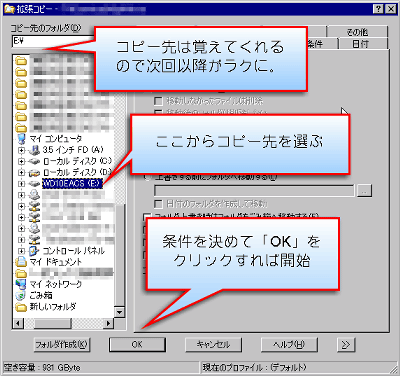Click the 現在のプロファイル : (デフォルト) status text

point(254,368)
